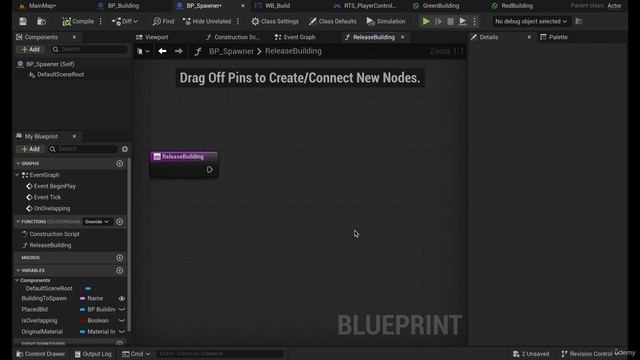Viewport: 640px width, 360px height.
Task: Open the debug object selector dropdown
Action: click(x=531, y=21)
